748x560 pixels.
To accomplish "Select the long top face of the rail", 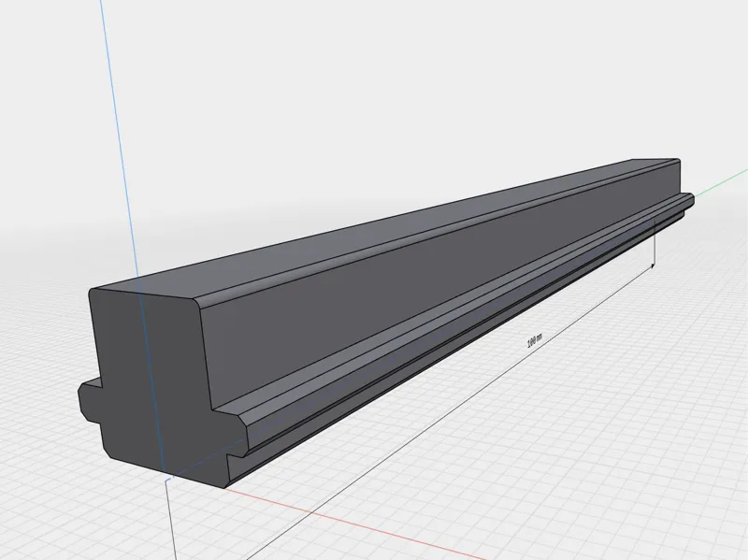I will [x=381, y=229].
